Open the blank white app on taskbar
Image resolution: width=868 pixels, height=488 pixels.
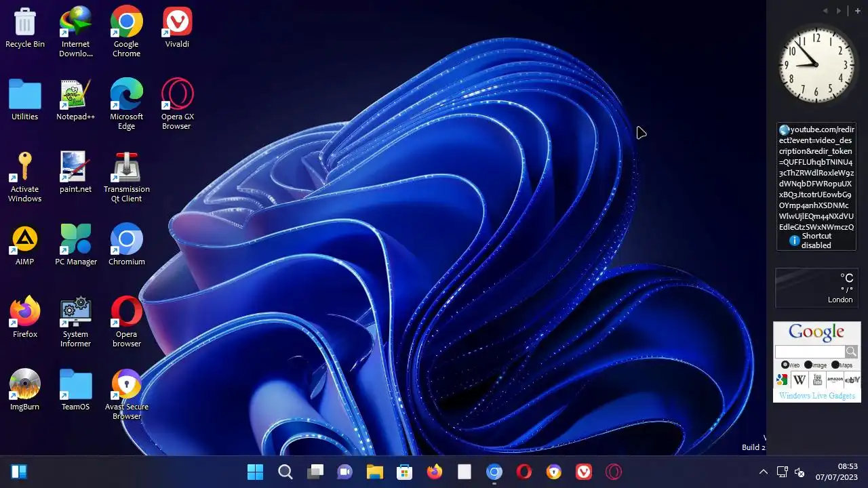465,472
